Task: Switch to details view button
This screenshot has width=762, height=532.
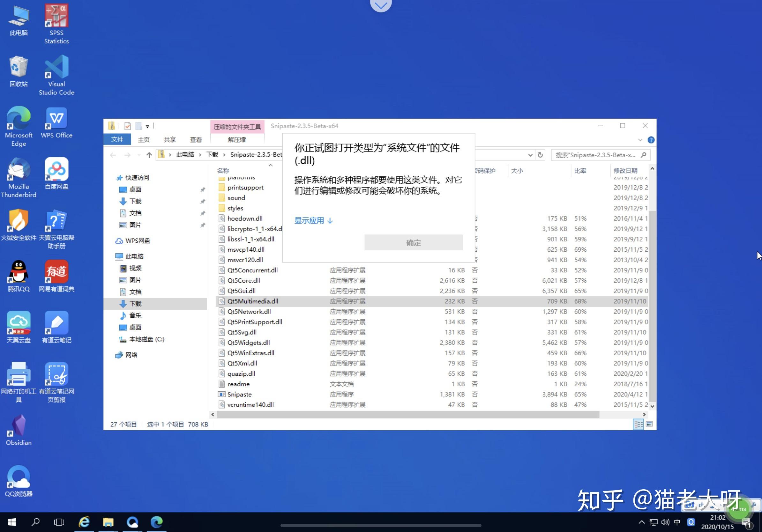Action: point(639,424)
